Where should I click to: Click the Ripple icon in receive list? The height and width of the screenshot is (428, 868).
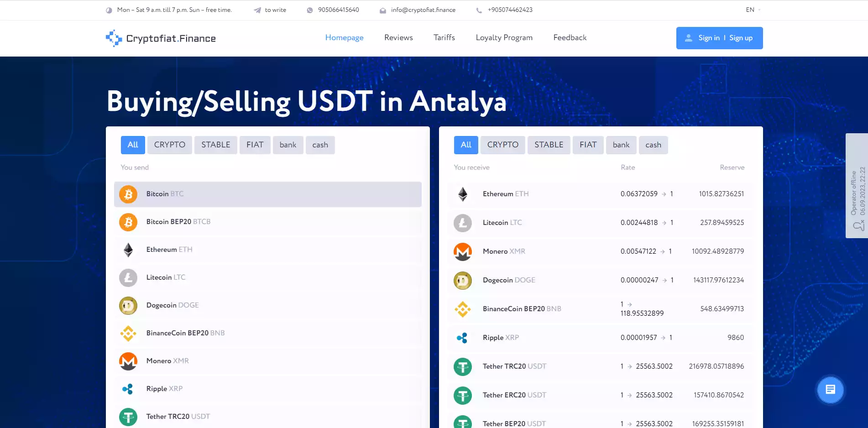tap(462, 338)
